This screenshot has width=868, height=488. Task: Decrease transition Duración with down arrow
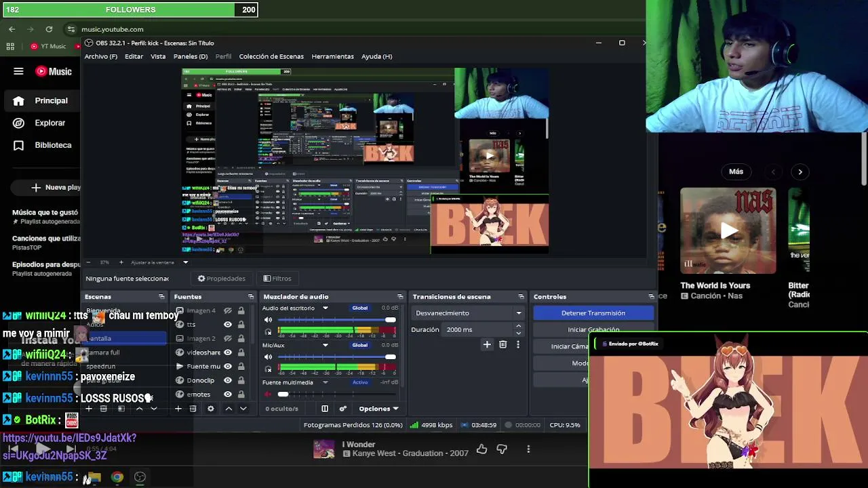tap(518, 333)
